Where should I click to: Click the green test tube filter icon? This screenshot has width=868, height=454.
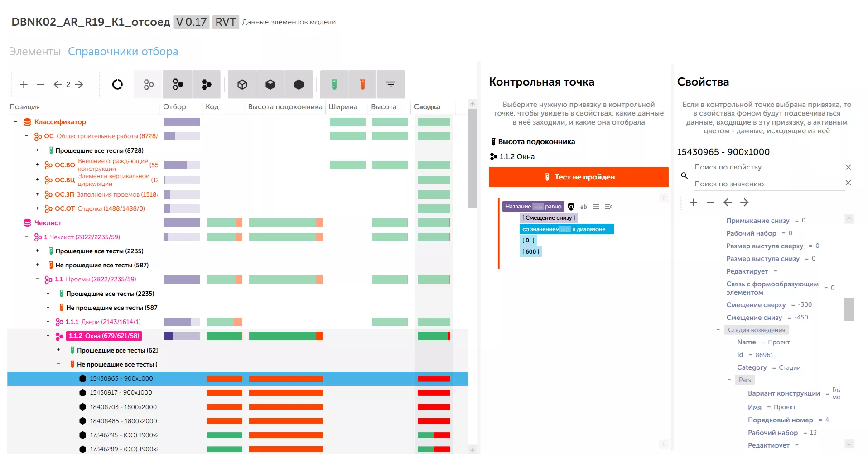click(x=334, y=84)
